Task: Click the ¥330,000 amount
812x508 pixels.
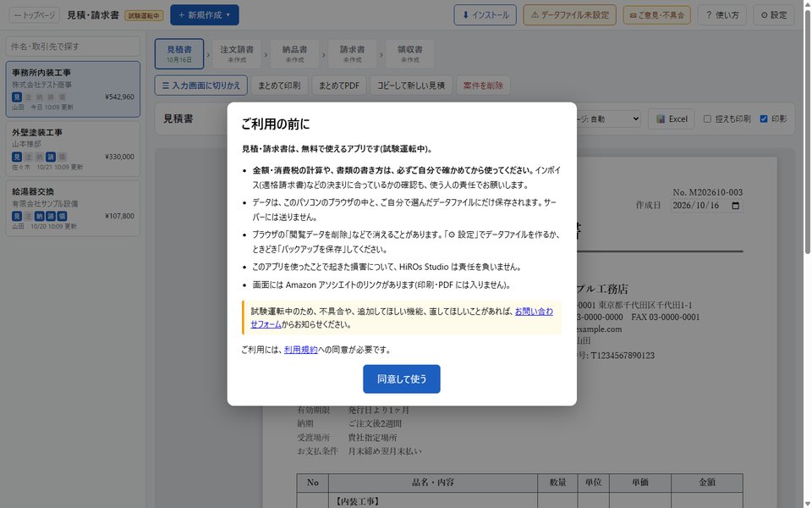Action: [119, 157]
